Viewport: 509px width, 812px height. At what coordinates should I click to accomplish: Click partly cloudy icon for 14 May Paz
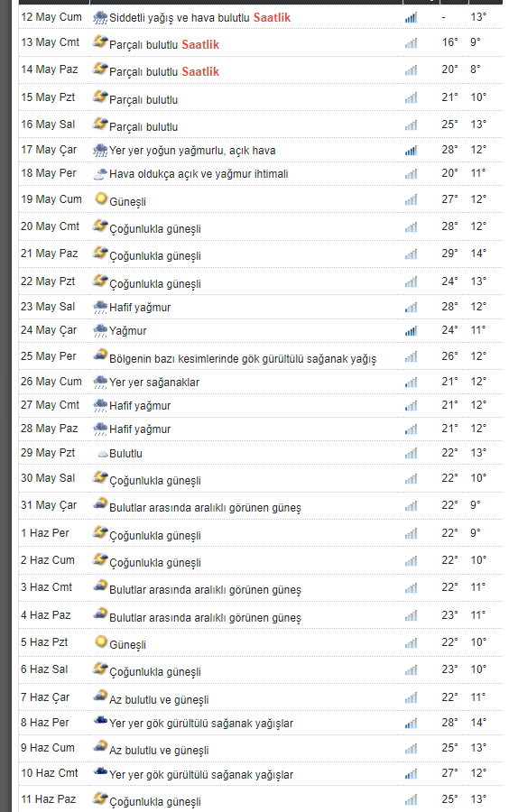click(100, 69)
